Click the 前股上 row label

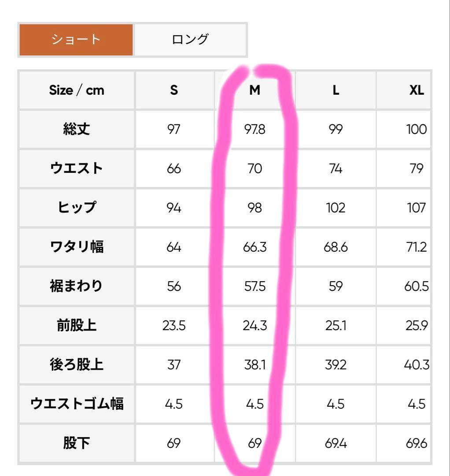click(x=76, y=325)
